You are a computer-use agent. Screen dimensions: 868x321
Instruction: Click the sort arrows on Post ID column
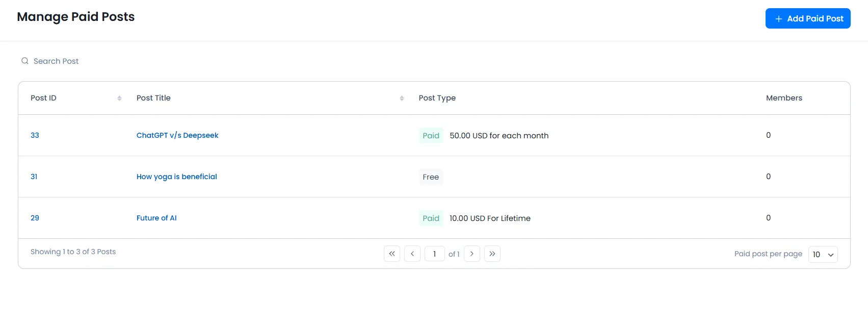(119, 97)
